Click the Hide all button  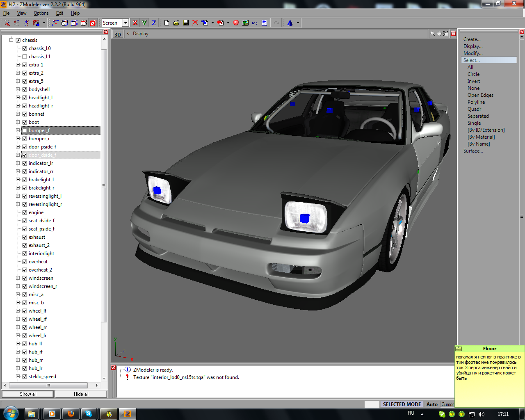[81, 394]
